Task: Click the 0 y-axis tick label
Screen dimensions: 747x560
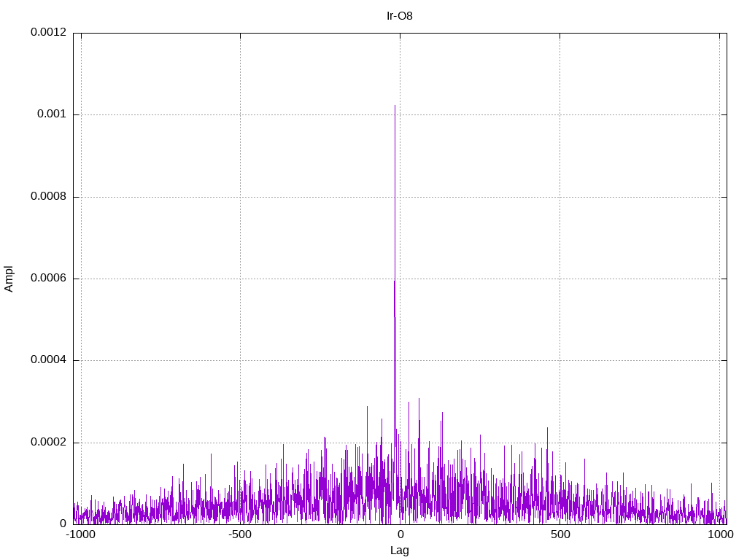Action: [63, 524]
